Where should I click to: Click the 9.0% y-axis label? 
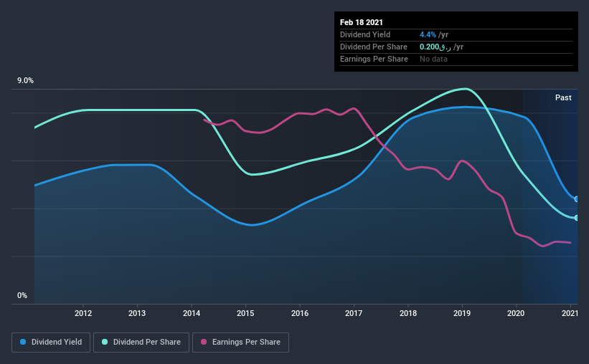25,81
